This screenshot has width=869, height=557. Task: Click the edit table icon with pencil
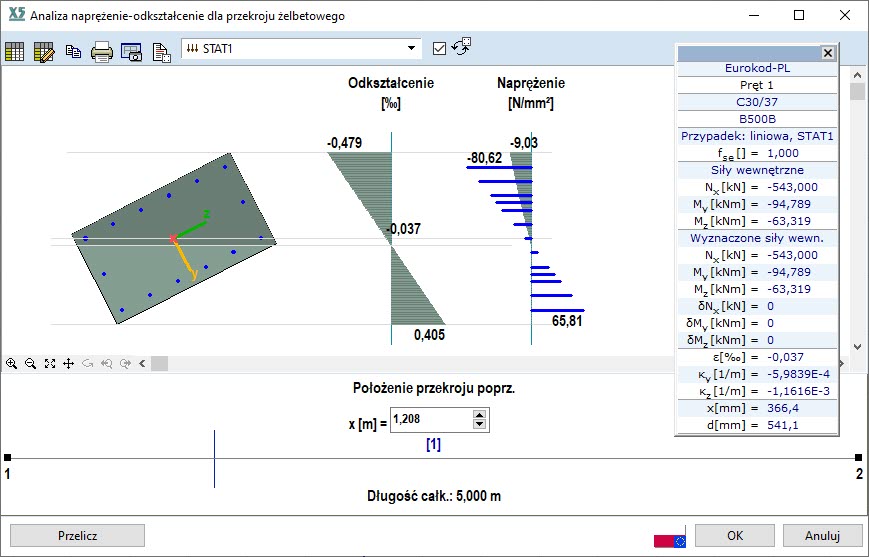[44, 52]
